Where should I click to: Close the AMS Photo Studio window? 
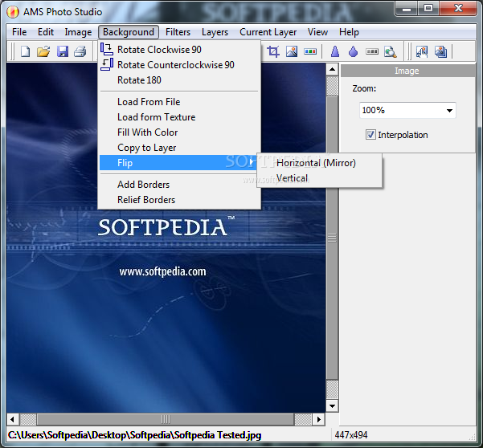[x=458, y=9]
